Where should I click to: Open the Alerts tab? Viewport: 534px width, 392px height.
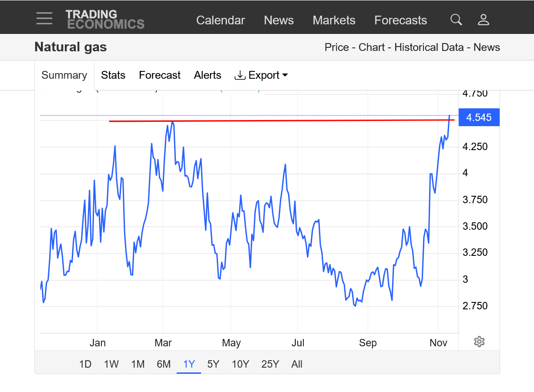[207, 75]
